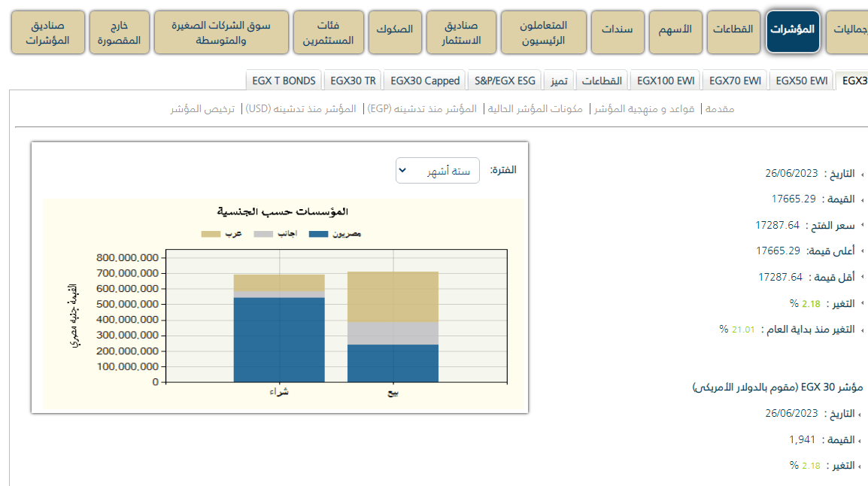The width and height of the screenshot is (868, 486).
Task: Click the tan segment of بيع bar
Action: pyautogui.click(x=393, y=296)
